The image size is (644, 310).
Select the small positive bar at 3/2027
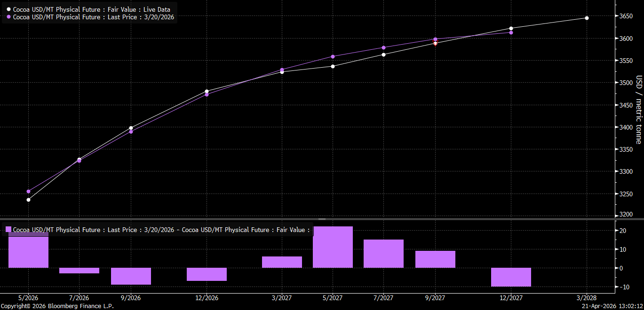(282, 262)
